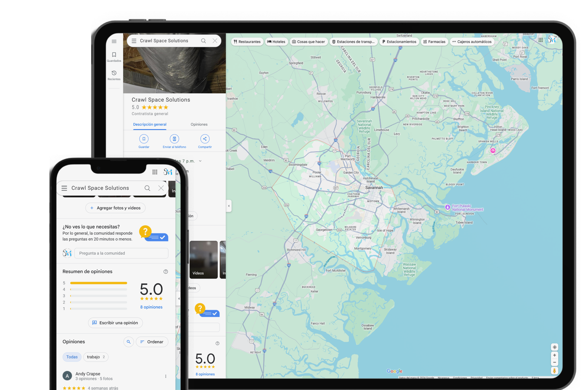
Task: Select the Restaurantes filter chip
Action: coord(247,42)
